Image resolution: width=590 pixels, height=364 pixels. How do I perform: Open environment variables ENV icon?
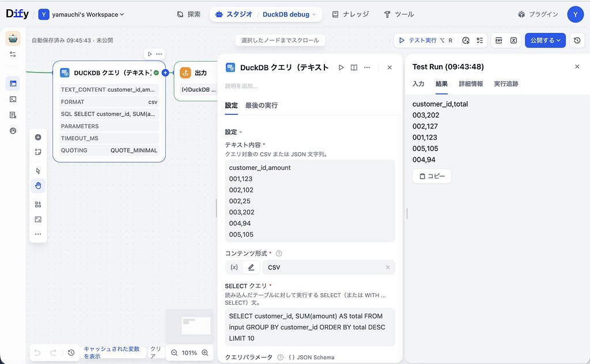[x=499, y=40]
